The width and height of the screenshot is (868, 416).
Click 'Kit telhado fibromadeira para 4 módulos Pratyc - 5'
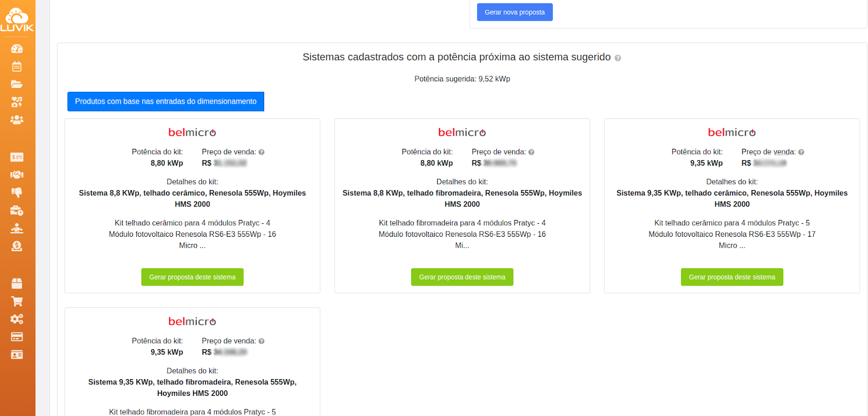point(193,412)
